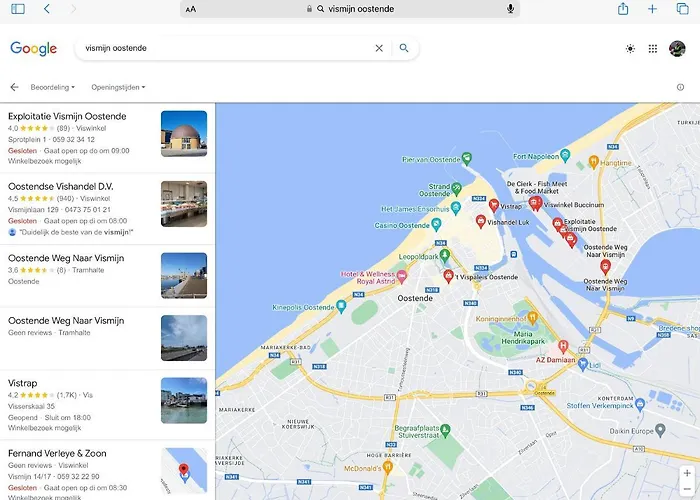Click Begraafplaats Stuiverstraat marker

(x=445, y=430)
